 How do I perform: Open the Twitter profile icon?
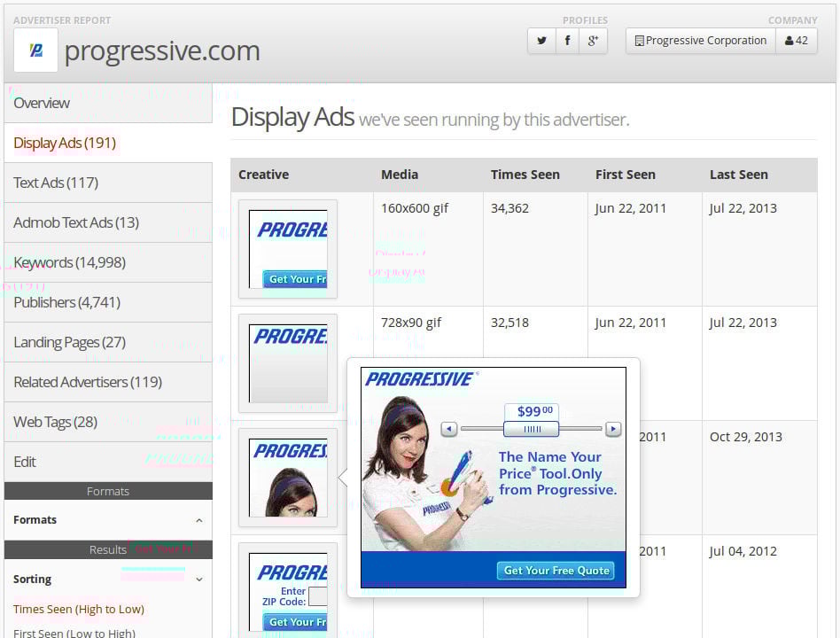(541, 41)
